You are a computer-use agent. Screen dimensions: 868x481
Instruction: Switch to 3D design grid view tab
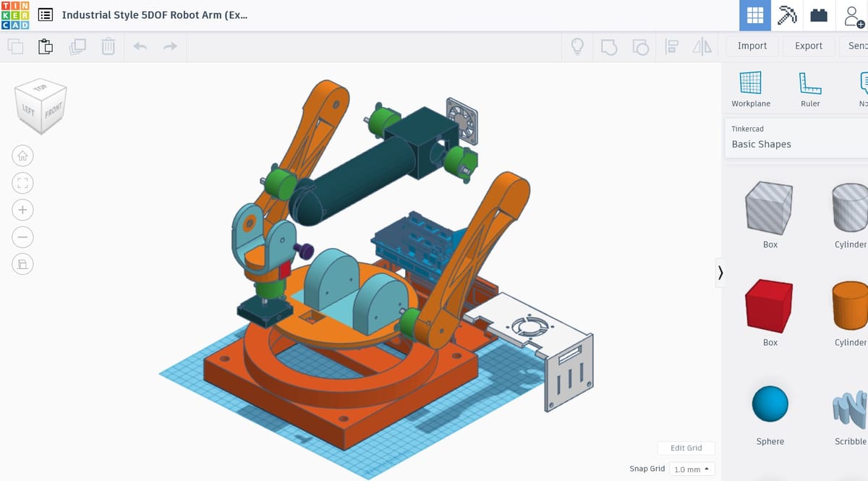pos(754,15)
